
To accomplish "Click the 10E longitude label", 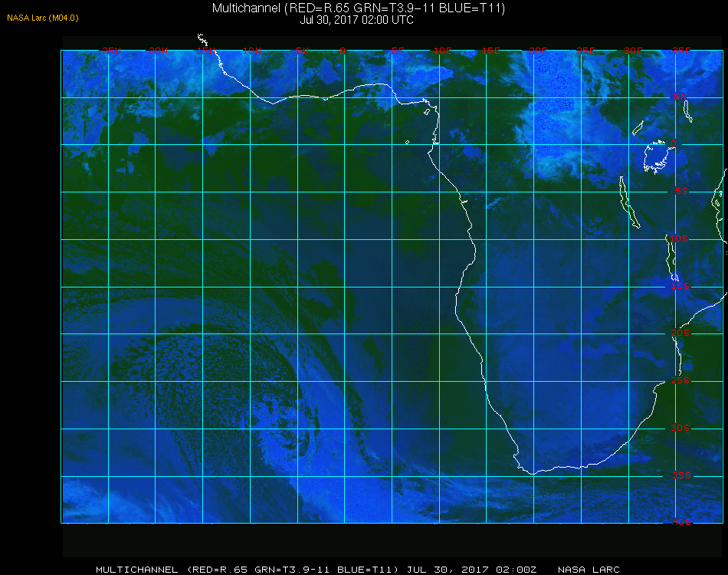I will tap(442, 51).
